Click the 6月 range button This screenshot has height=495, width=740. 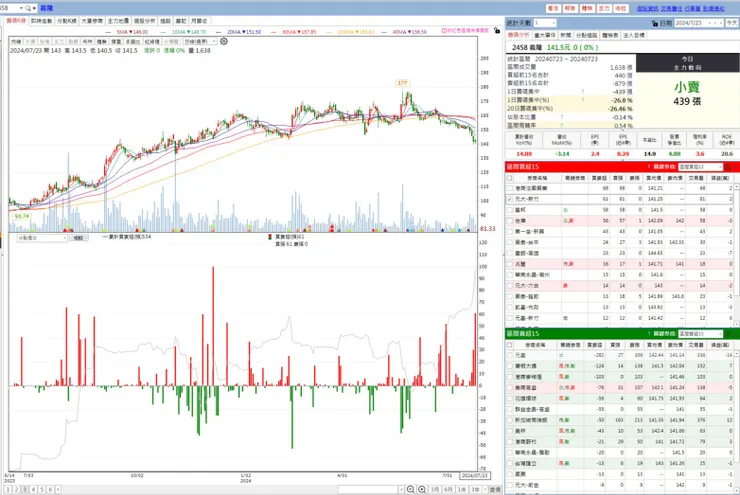point(448,489)
